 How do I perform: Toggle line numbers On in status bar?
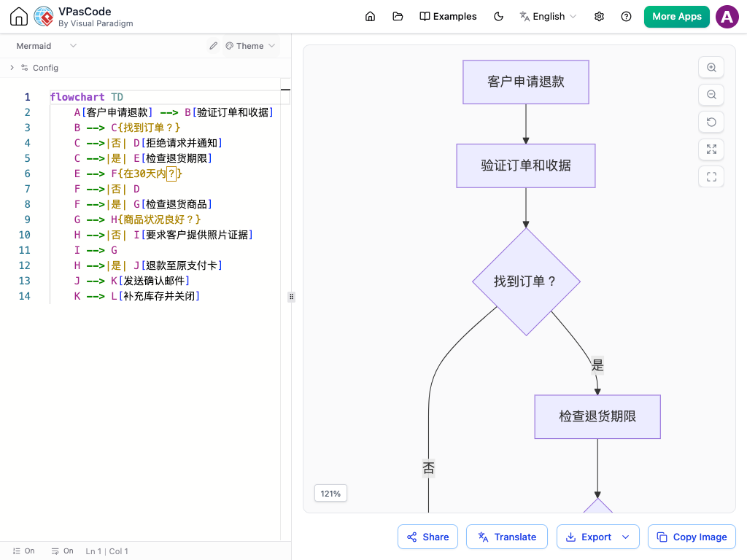pos(24,551)
